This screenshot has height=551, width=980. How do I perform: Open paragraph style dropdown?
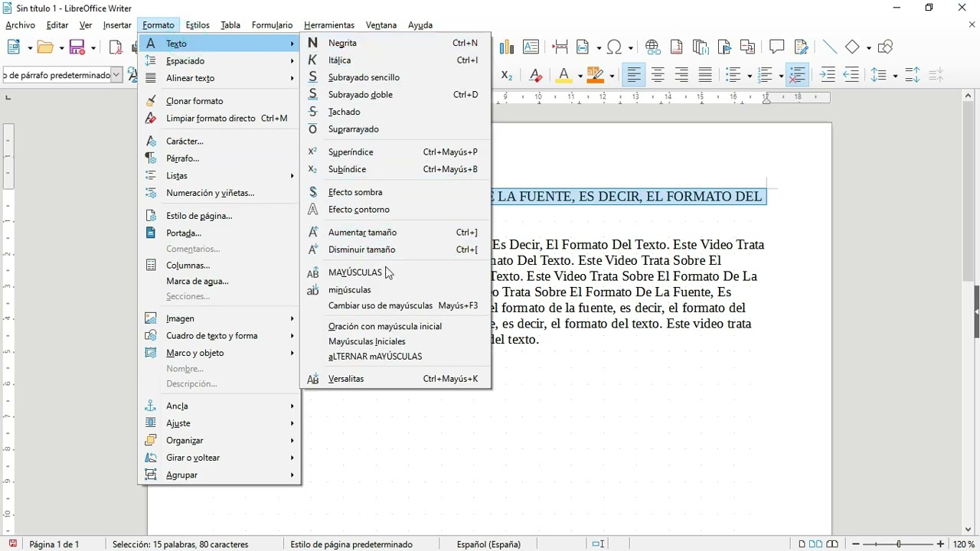[116, 75]
